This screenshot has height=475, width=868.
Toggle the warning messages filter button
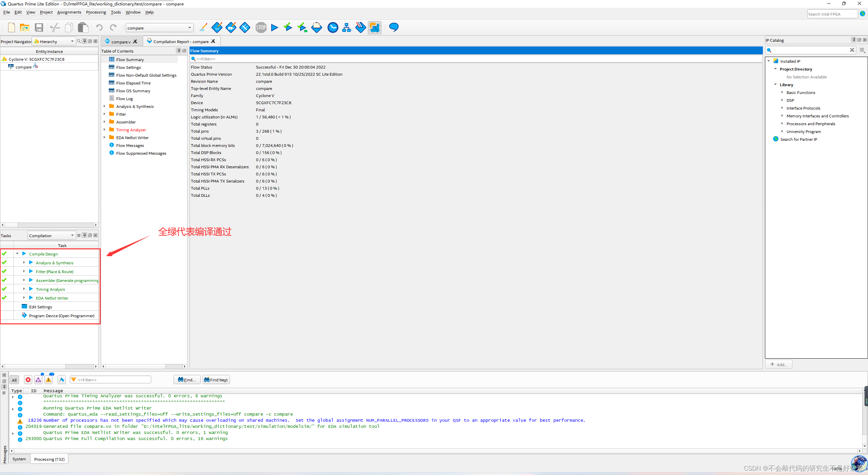click(49, 380)
